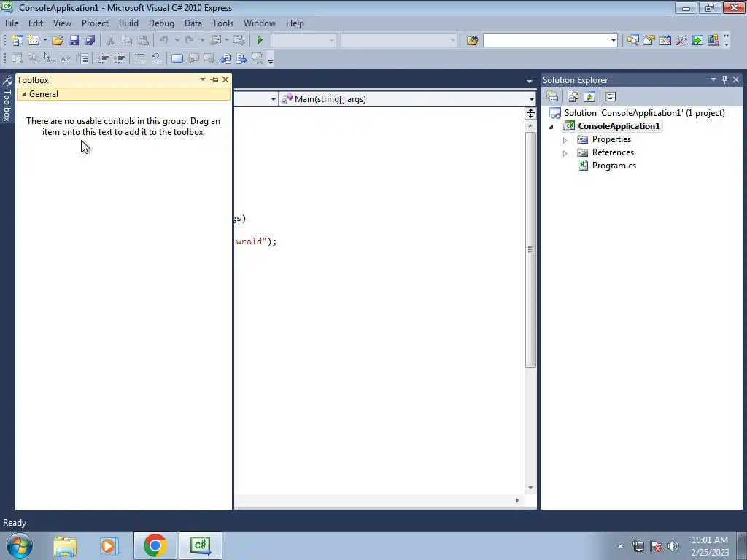Toggle a bookmark on current line
This screenshot has width=747, height=560.
pos(177,58)
